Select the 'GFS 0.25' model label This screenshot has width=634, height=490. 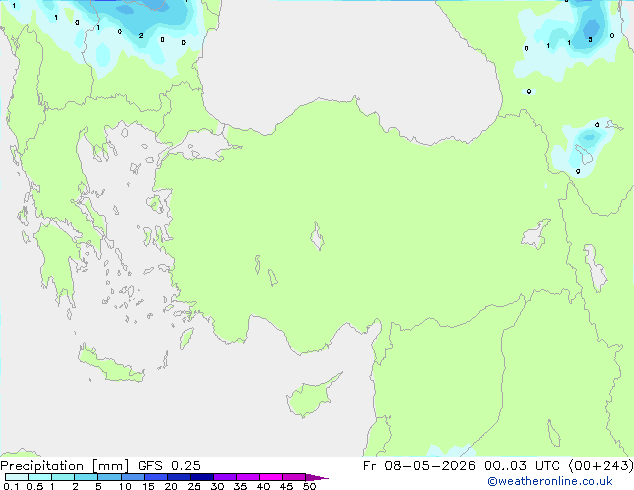(169, 466)
